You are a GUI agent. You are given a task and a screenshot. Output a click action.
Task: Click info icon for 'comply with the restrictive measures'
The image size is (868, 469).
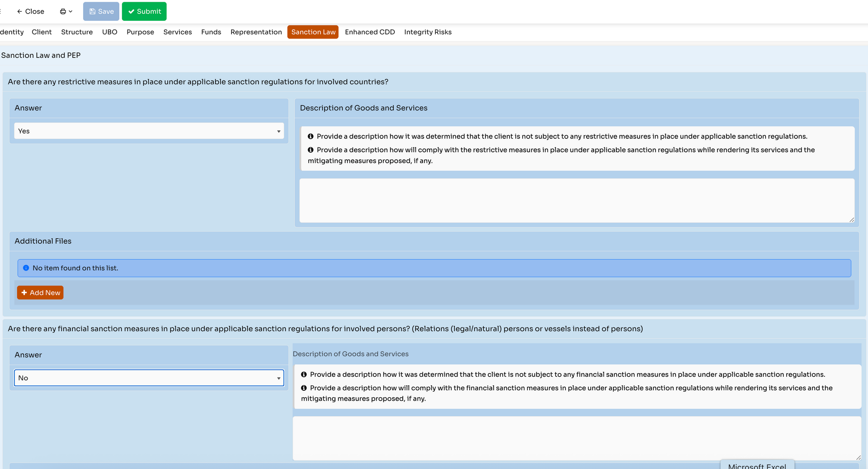311,150
